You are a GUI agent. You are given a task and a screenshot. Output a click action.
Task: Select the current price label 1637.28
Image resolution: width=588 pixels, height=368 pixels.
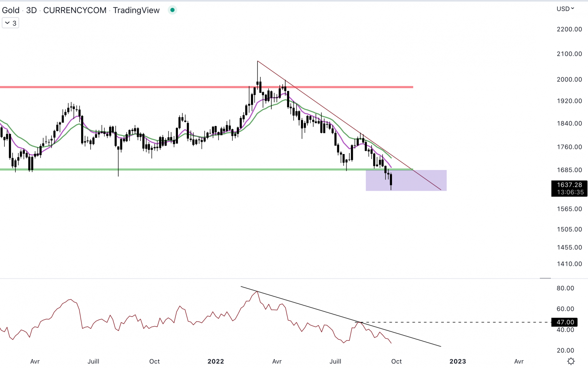[x=569, y=185]
